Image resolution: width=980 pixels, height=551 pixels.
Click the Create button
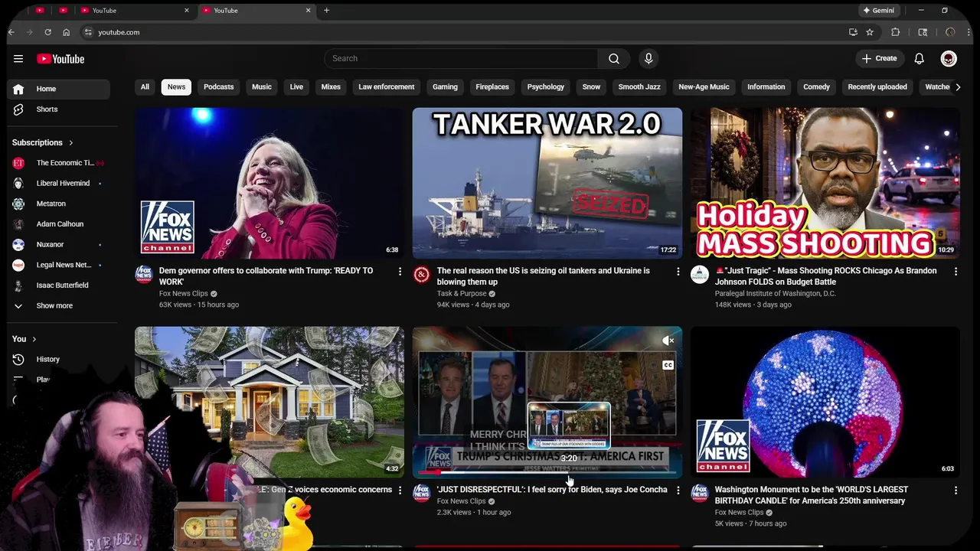click(x=879, y=59)
